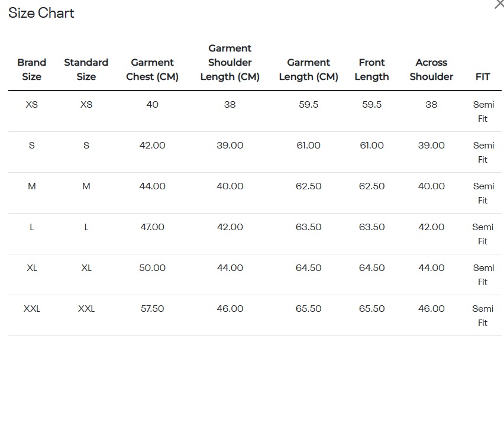The width and height of the screenshot is (504, 426).
Task: Select the Standard Size column header
Action: 86,69
